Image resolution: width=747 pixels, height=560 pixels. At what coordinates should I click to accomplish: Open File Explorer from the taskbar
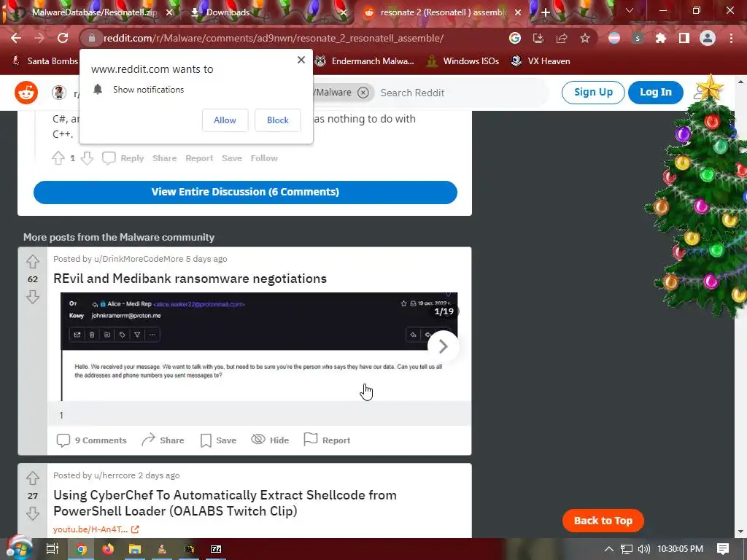click(135, 549)
